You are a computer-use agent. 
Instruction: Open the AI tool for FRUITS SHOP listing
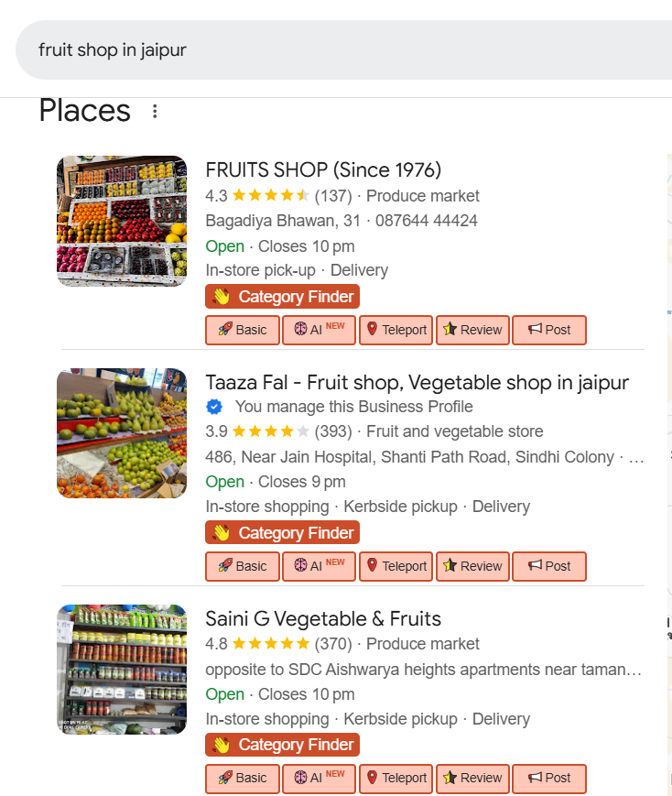[319, 330]
